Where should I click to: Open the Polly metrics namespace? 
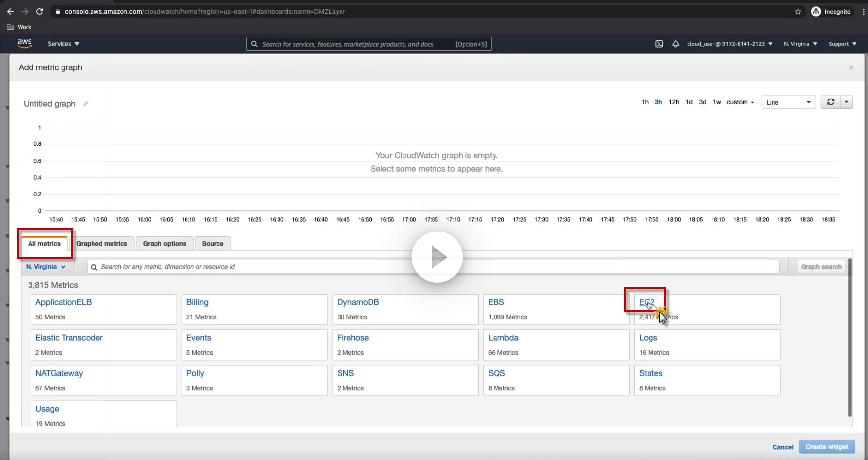click(x=195, y=373)
